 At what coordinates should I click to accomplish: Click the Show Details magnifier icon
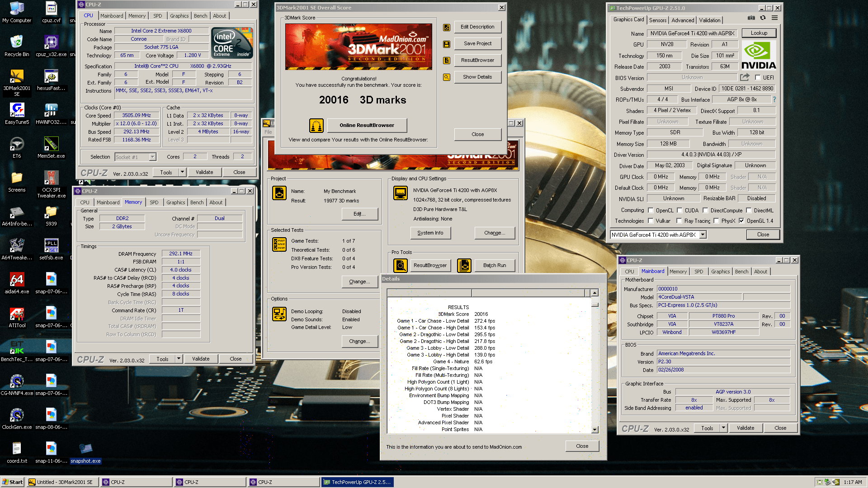pos(447,77)
